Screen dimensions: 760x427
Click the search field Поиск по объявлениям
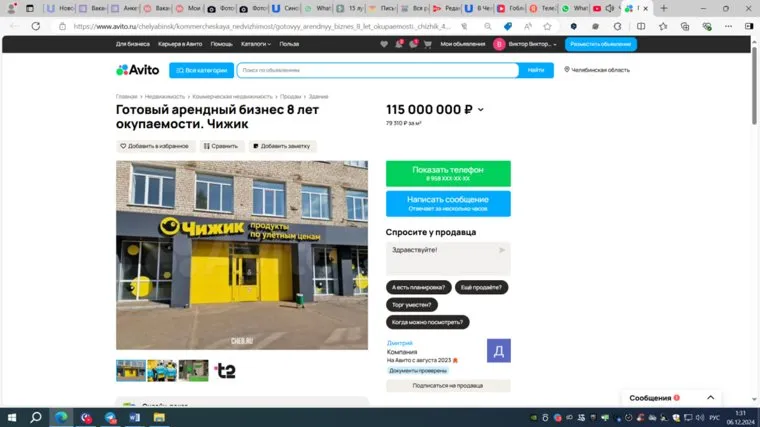(x=377, y=70)
